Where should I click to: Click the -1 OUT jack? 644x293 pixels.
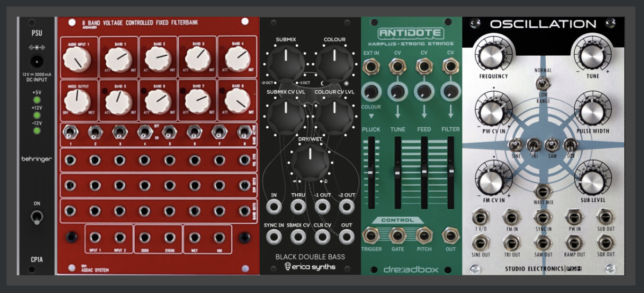(x=323, y=207)
